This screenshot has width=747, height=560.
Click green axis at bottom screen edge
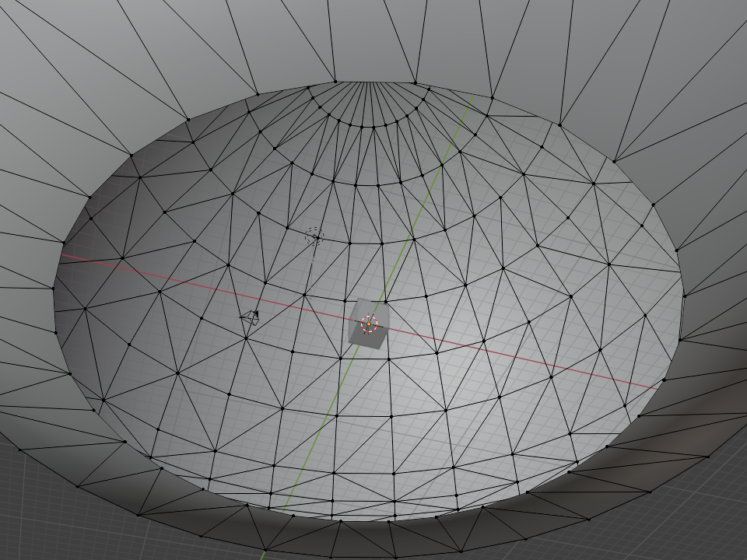tap(264, 556)
